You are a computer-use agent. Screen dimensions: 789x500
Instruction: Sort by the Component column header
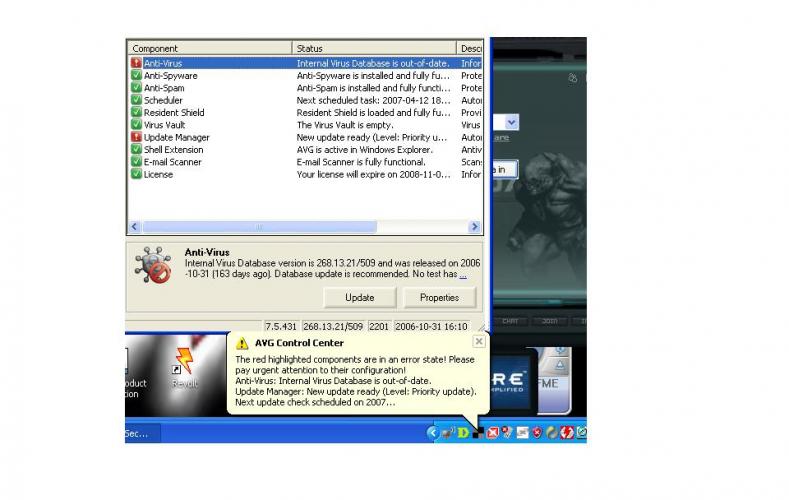coord(210,48)
